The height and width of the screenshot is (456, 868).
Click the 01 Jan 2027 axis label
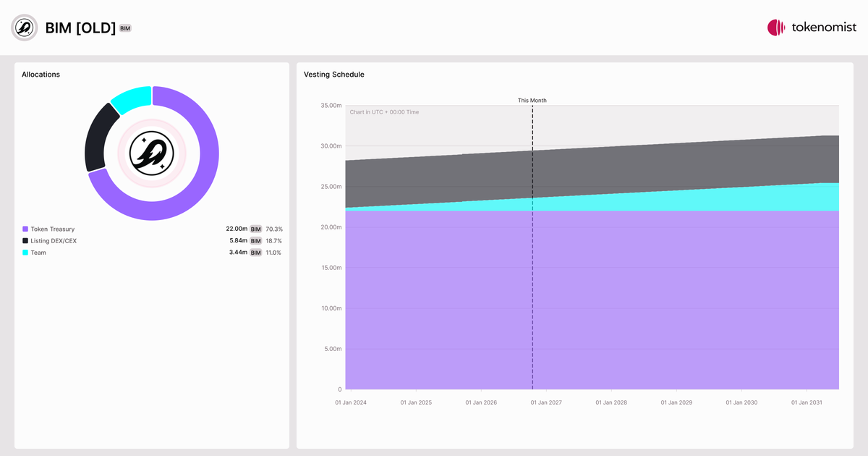(546, 402)
